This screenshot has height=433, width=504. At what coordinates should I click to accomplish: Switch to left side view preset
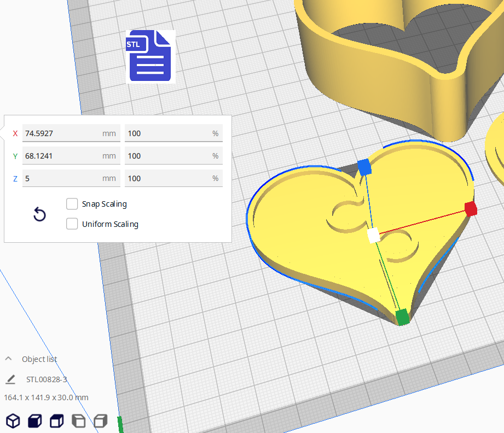pos(78,421)
